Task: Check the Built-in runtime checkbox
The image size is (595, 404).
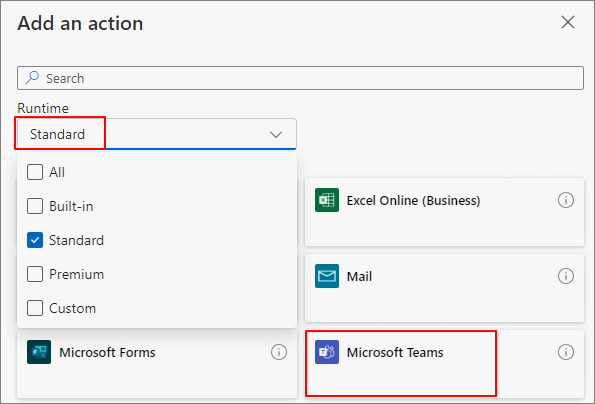Action: pyautogui.click(x=35, y=206)
